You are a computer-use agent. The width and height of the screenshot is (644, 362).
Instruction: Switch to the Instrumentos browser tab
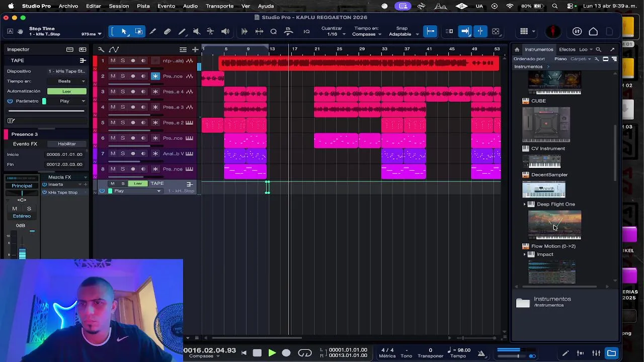(x=539, y=49)
